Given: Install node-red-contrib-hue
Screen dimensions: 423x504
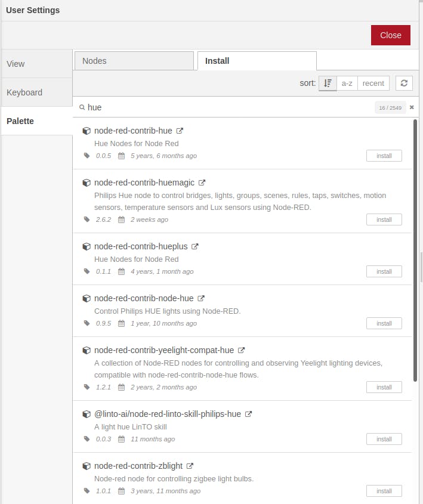Looking at the screenshot, I should [384, 156].
